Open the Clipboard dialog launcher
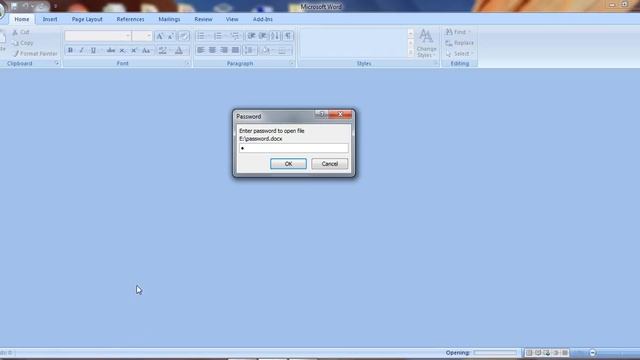 [57, 63]
